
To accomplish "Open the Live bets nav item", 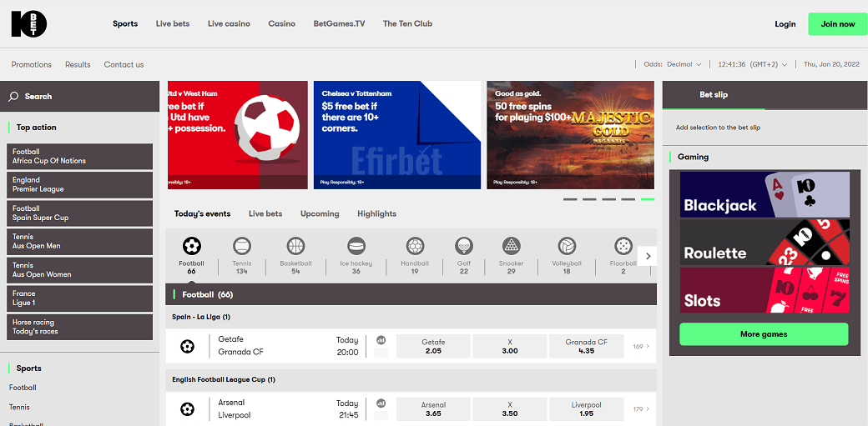I will tap(173, 24).
